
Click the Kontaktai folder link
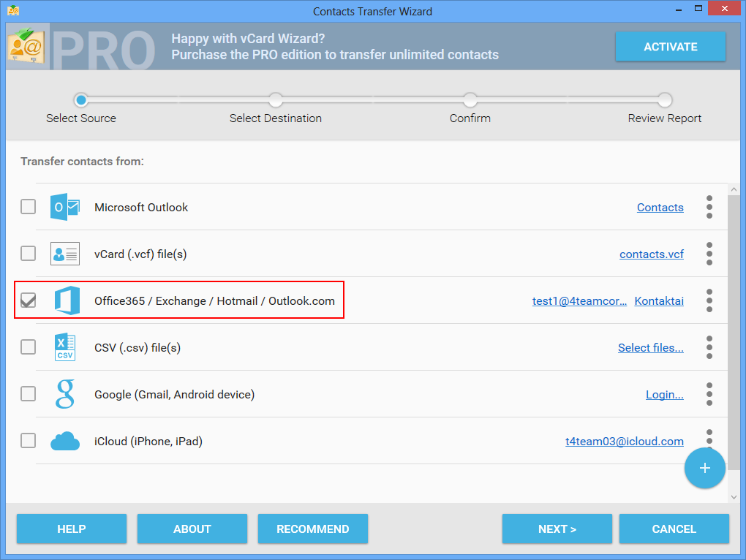pyautogui.click(x=659, y=301)
